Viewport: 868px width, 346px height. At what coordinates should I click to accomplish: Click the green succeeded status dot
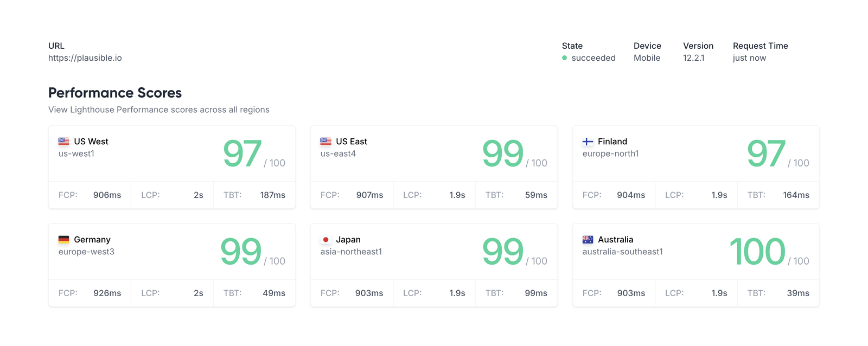tap(564, 58)
